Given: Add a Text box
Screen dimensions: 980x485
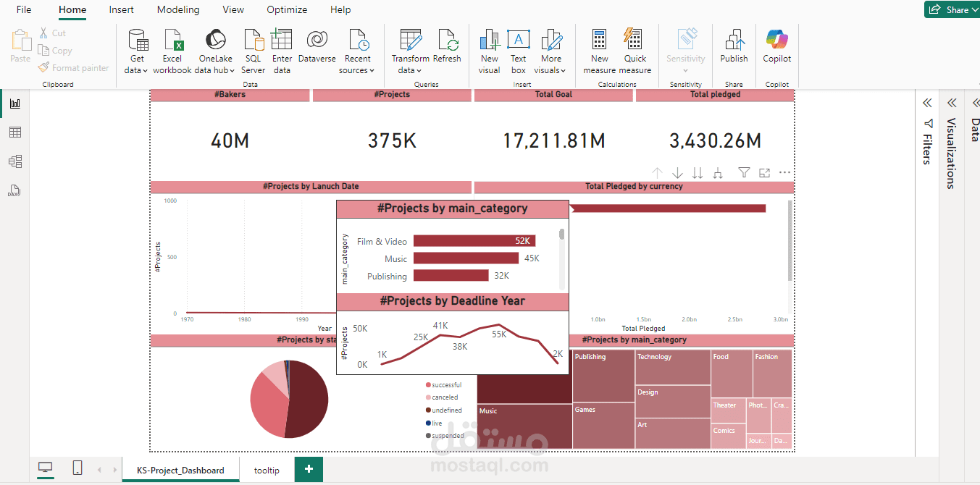Looking at the screenshot, I should click(x=518, y=51).
